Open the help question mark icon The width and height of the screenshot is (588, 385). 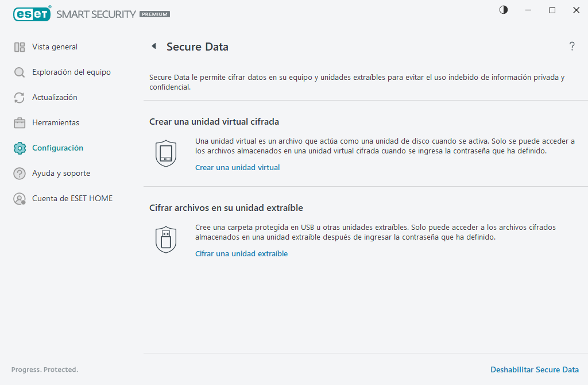pyautogui.click(x=572, y=47)
